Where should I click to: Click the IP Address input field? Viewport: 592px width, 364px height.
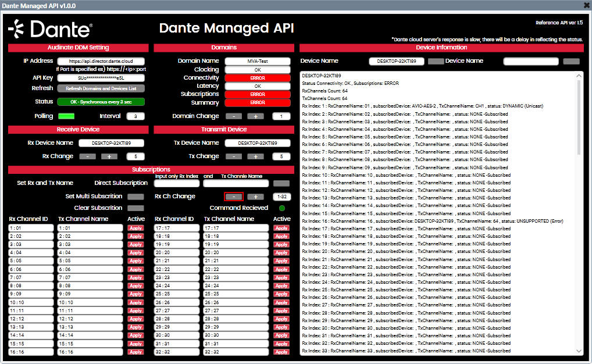101,61
